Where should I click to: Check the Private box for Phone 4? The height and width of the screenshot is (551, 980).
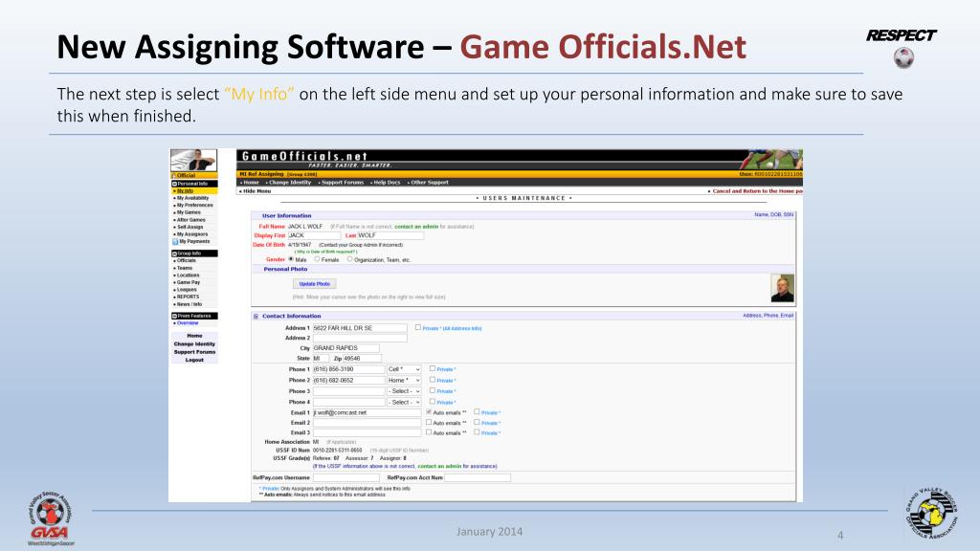pyautogui.click(x=432, y=402)
